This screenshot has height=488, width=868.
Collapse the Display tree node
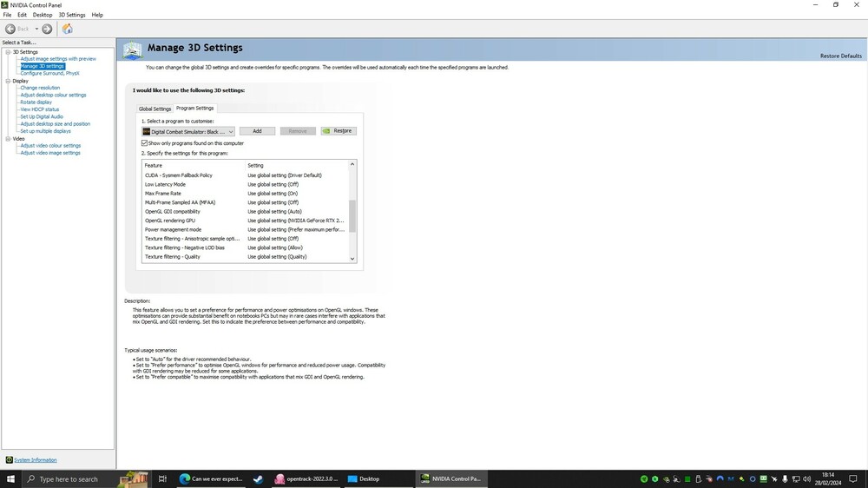point(9,81)
